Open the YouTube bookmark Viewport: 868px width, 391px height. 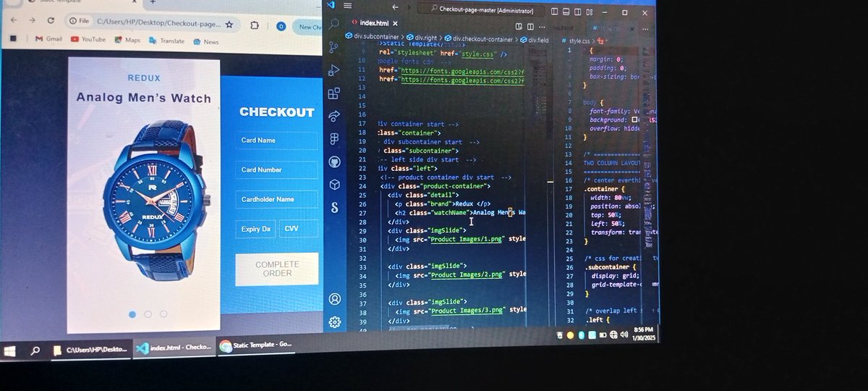pos(88,40)
